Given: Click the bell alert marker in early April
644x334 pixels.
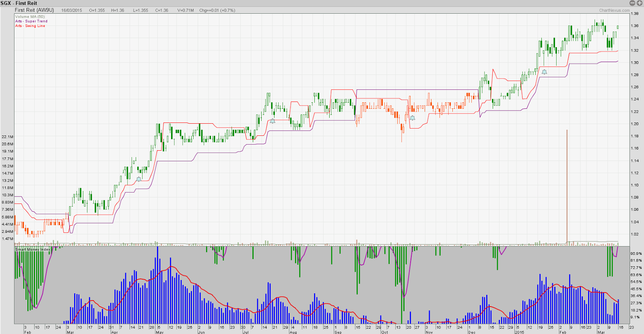Looking at the screenshot, I should 139,179.
